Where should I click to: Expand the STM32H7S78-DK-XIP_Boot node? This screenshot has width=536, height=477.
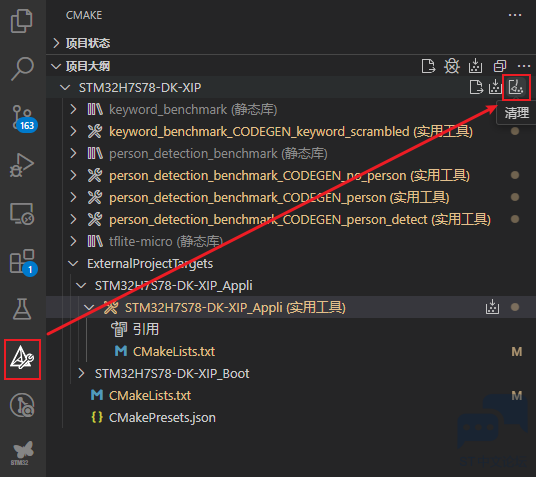click(81, 373)
